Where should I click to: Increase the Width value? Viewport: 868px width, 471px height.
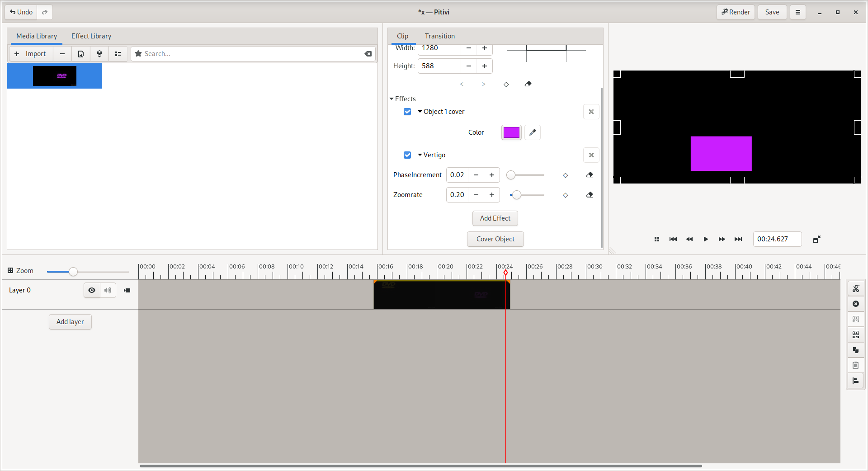coord(485,48)
